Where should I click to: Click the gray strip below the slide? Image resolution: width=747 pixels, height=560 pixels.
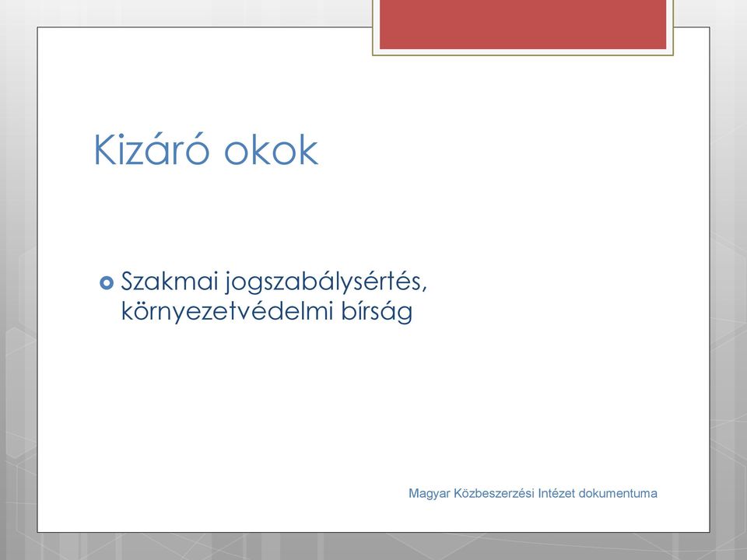[373, 547]
